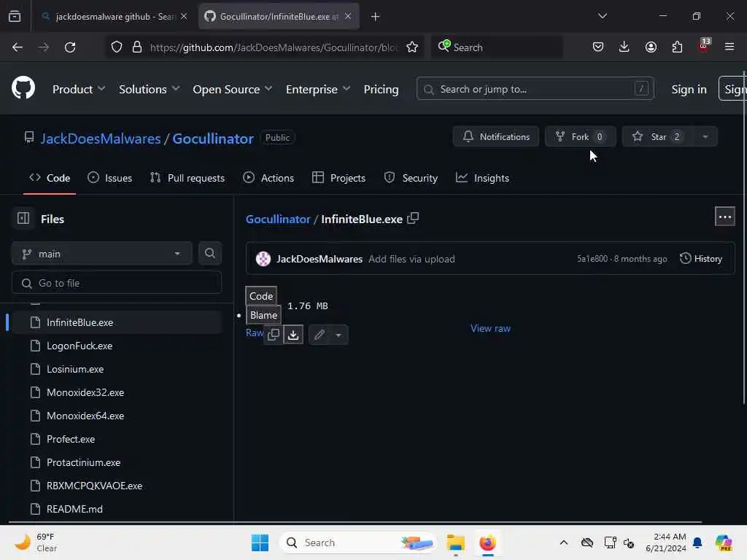
Task: Open the Firefox hamburger application menu
Action: (x=729, y=47)
